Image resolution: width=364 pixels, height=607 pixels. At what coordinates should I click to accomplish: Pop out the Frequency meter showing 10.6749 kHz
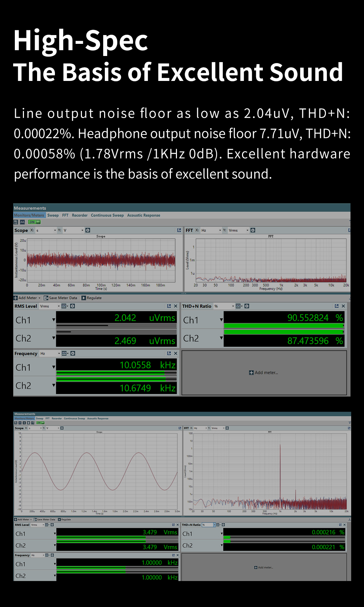[x=169, y=353]
